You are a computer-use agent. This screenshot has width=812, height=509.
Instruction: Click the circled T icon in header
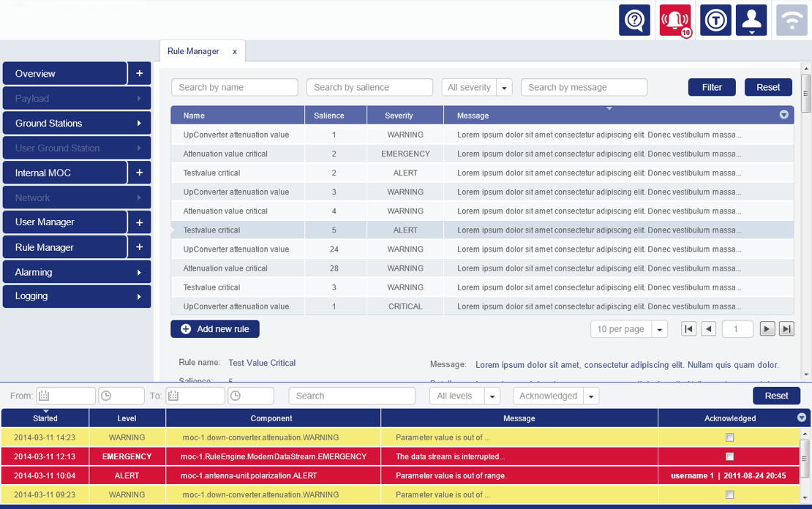[x=715, y=20]
